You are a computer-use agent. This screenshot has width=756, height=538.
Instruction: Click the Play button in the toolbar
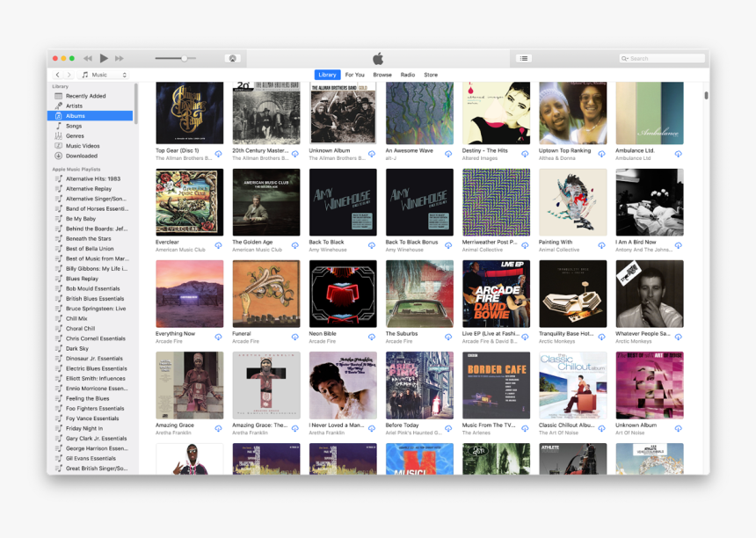coord(104,58)
